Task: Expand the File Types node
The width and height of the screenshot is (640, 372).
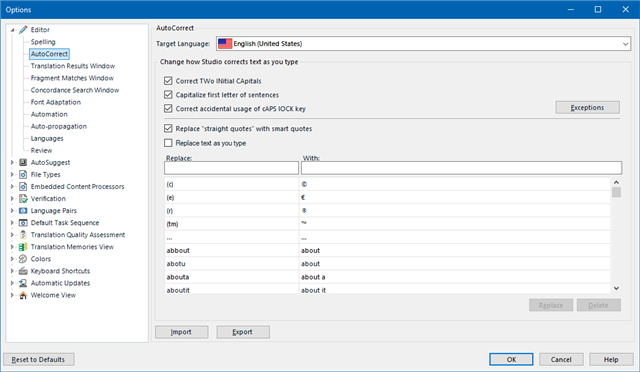Action: click(12, 174)
